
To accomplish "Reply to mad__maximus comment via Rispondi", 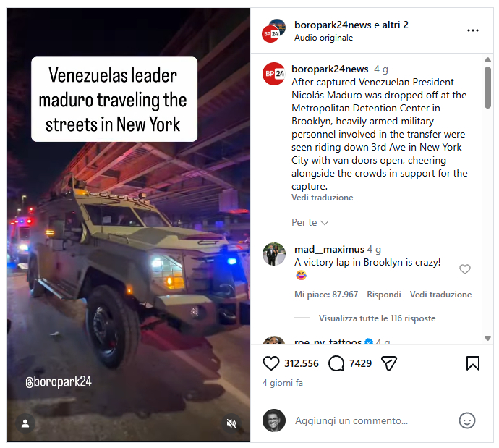I will tap(384, 295).
